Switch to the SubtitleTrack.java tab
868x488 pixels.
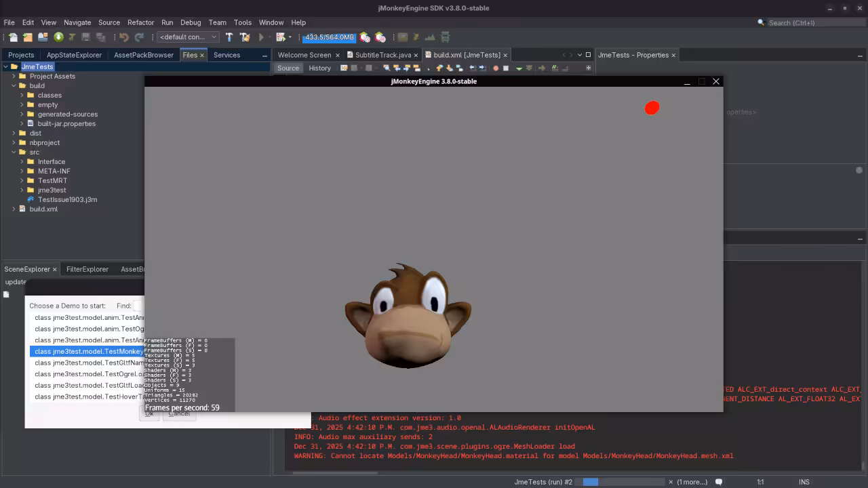(x=383, y=55)
